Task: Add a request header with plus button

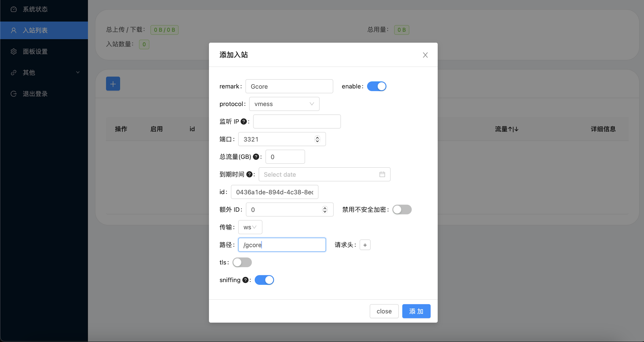Action: [x=365, y=245]
